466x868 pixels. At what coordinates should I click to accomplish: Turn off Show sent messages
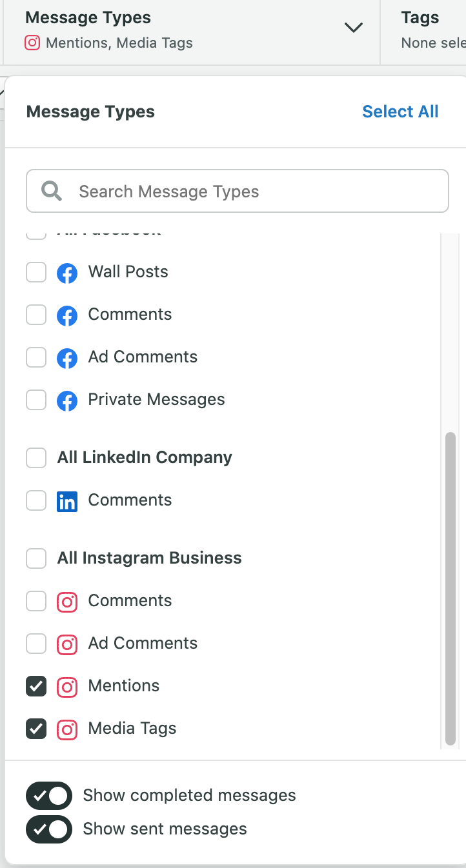coord(49,829)
